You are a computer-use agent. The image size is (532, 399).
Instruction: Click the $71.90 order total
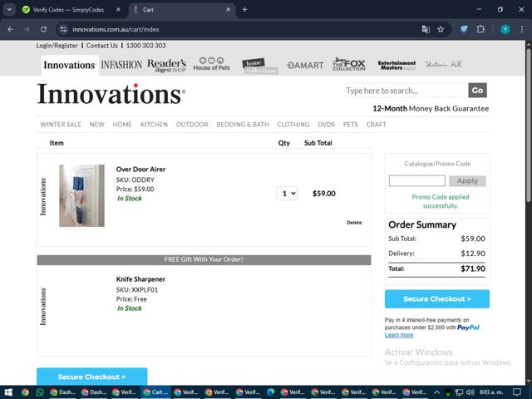[x=473, y=268]
